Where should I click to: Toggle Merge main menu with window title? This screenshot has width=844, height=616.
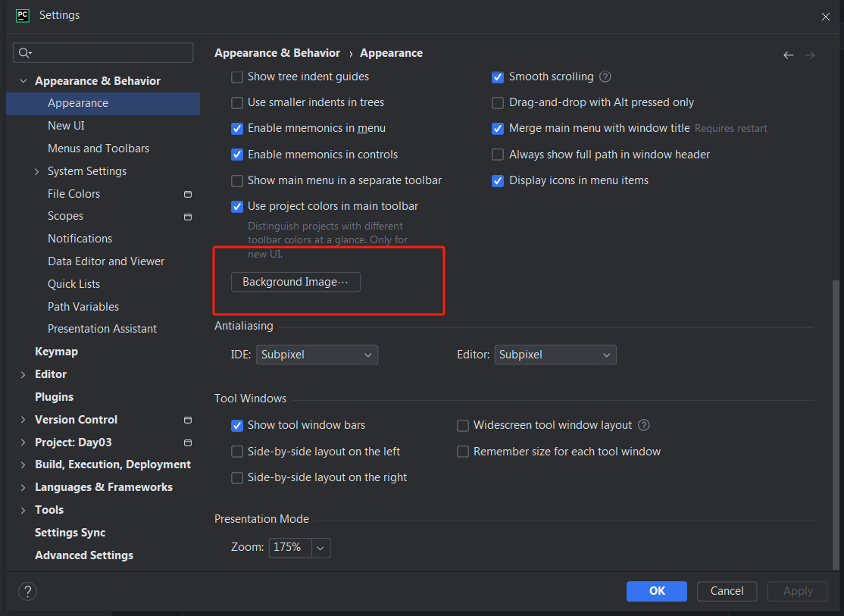click(498, 128)
